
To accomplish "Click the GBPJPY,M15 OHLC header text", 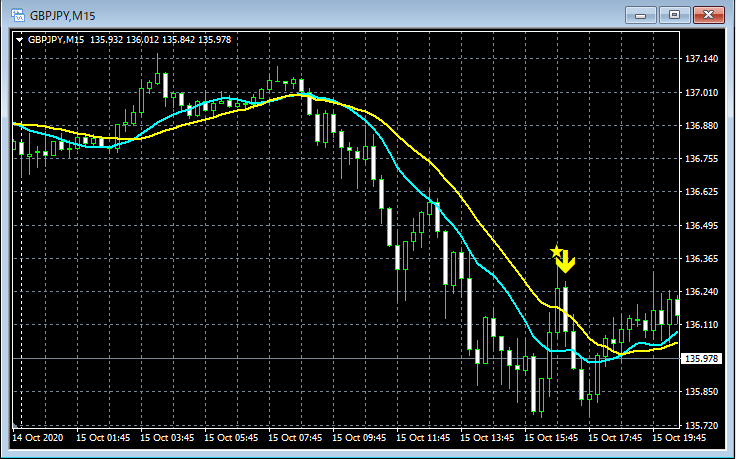I will point(129,40).
